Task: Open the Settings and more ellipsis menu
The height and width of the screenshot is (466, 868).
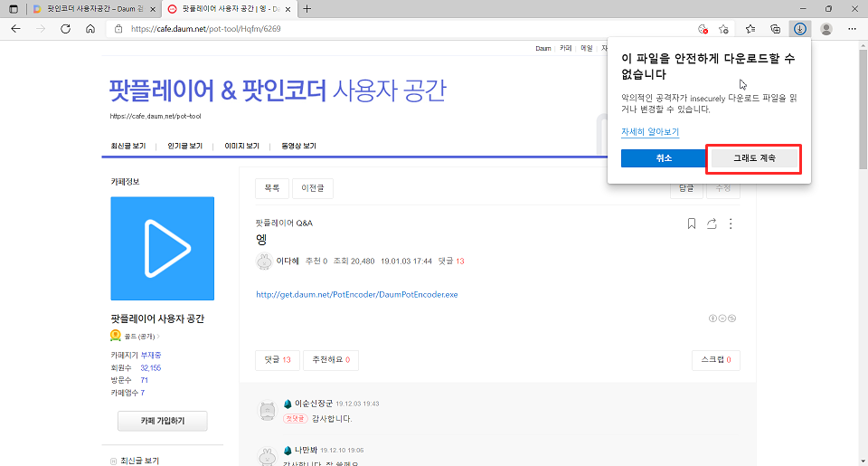Action: coord(852,29)
